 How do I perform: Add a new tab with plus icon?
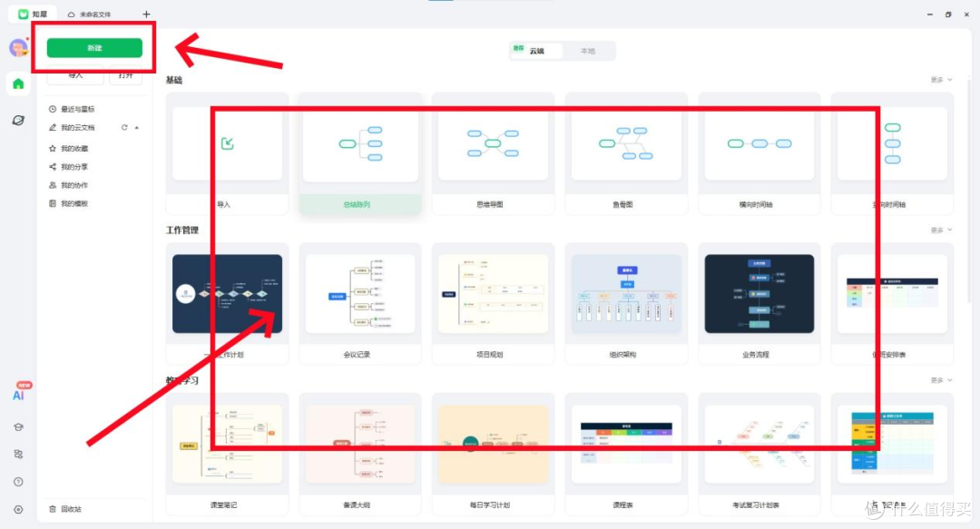pos(146,14)
